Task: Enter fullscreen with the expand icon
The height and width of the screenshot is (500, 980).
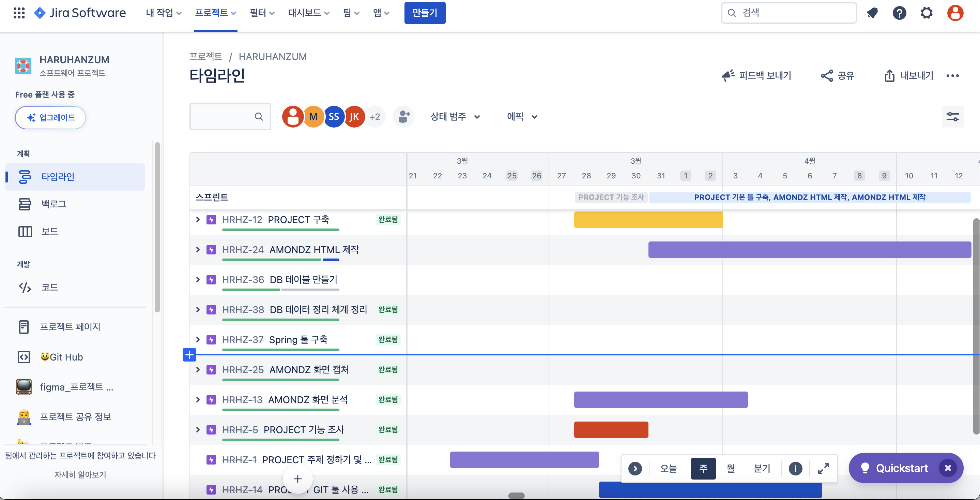Action: point(823,468)
